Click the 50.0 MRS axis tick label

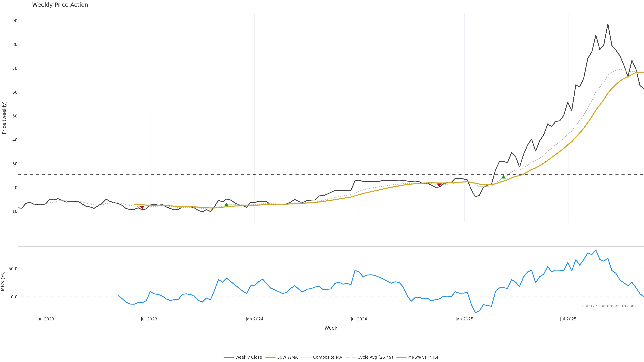(13, 269)
